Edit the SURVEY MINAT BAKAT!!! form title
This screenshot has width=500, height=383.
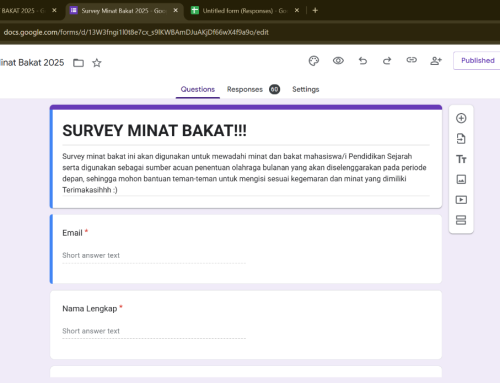[154, 130]
